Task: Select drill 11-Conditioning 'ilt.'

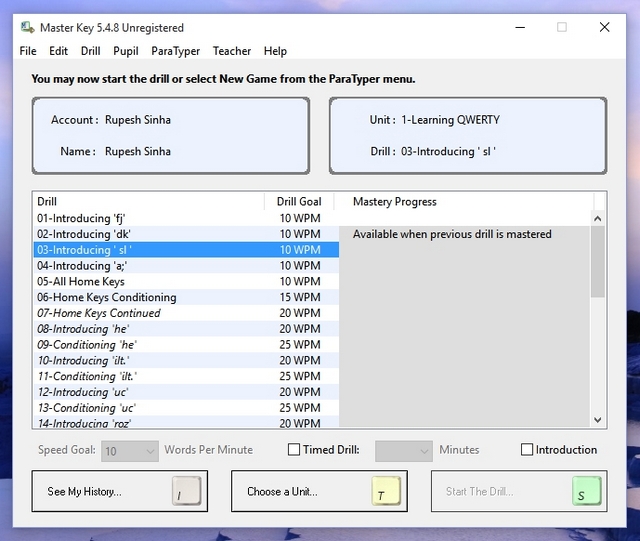Action: 186,376
